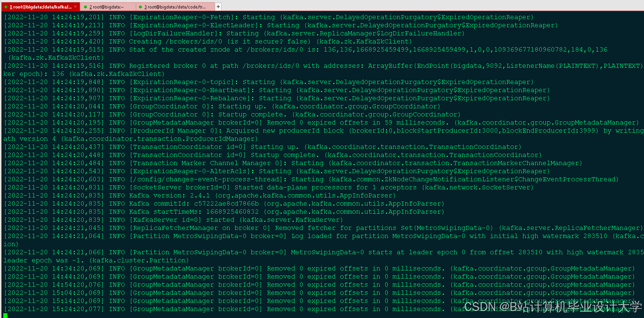Click "[TransactionCoordinator id=0]: Starting up." text
Screen dimensions: 644x318
(214, 147)
